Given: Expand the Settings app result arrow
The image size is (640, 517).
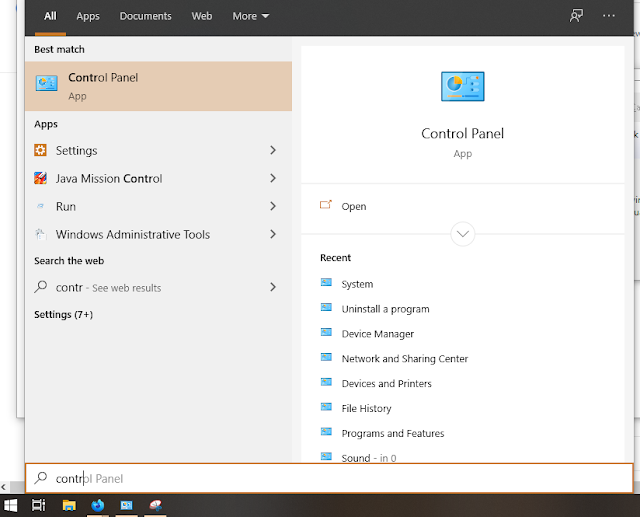Looking at the screenshot, I should (x=273, y=150).
